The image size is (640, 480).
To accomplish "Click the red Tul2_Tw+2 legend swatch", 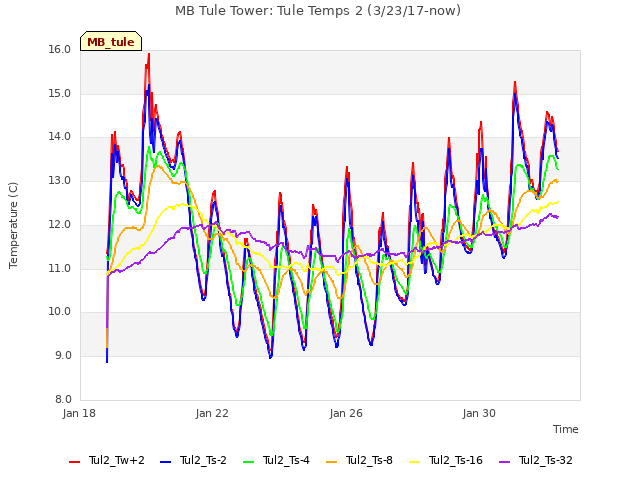I will tap(74, 462).
